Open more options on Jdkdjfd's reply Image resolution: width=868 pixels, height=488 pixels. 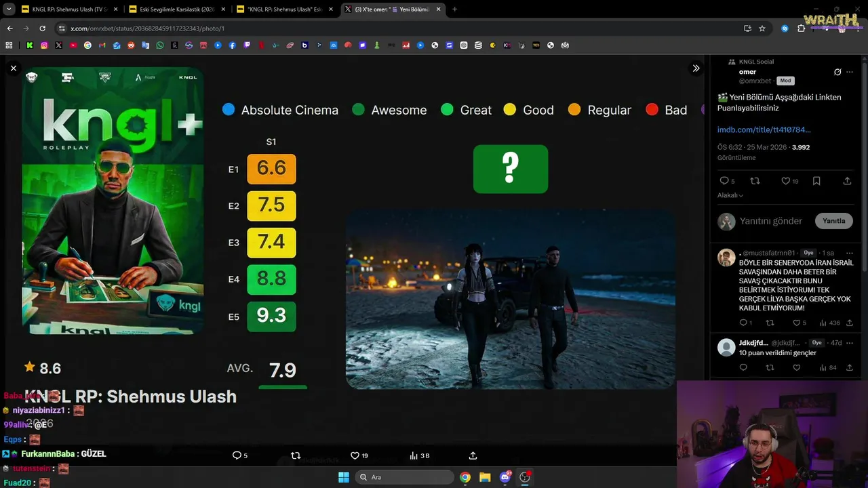850,343
